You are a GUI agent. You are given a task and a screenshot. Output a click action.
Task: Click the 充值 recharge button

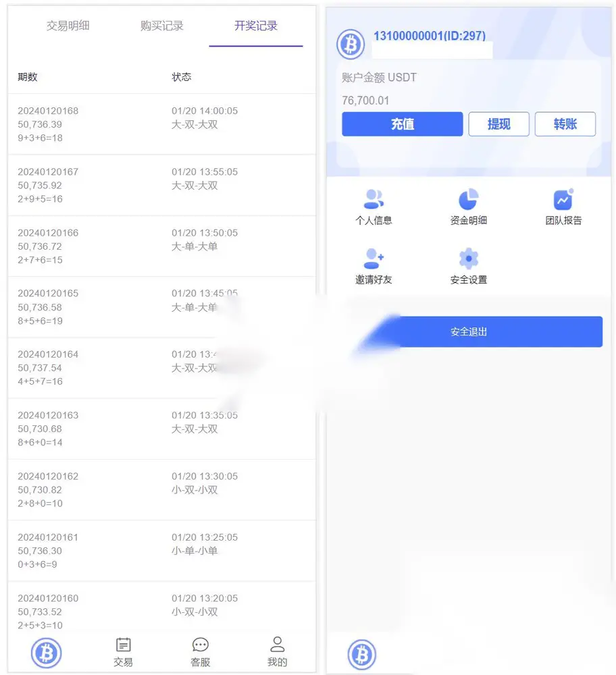[x=403, y=124]
